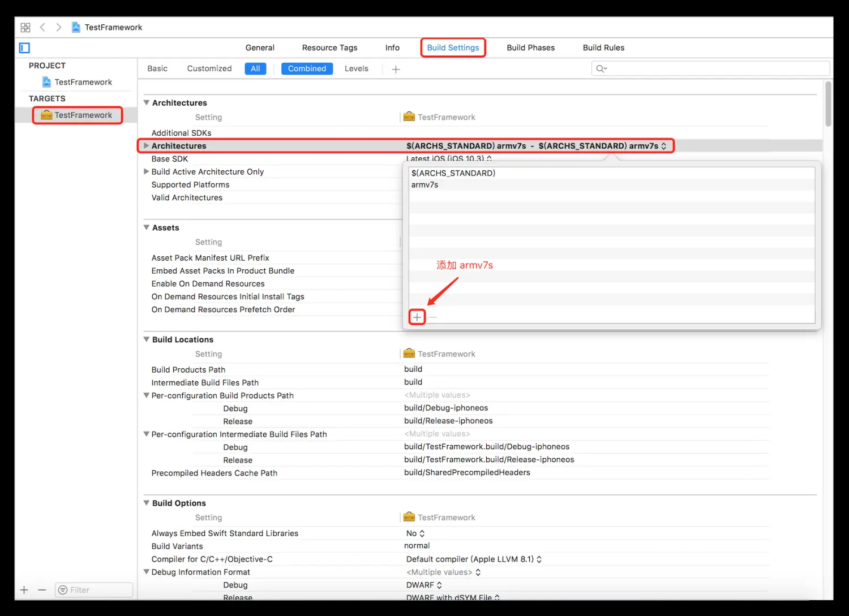Edit Intermediate Build Files Path value
Viewport: 849px width, 616px height.
tap(413, 382)
